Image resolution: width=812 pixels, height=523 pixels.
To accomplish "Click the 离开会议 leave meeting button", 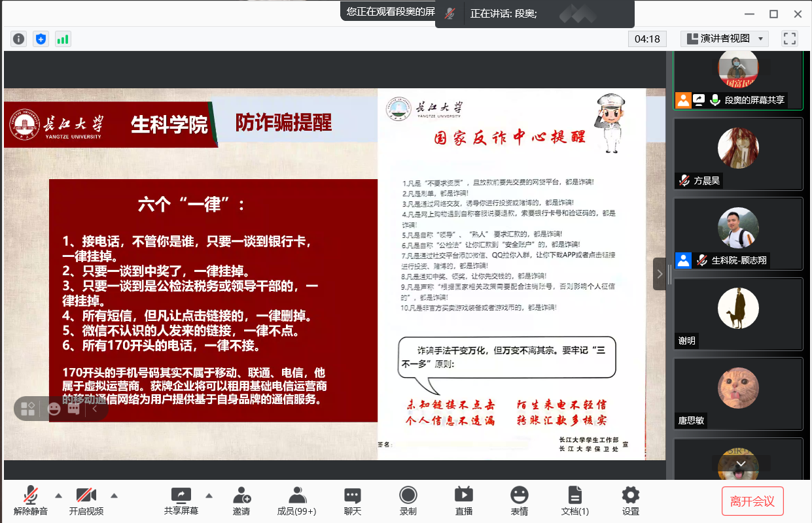I will point(752,501).
